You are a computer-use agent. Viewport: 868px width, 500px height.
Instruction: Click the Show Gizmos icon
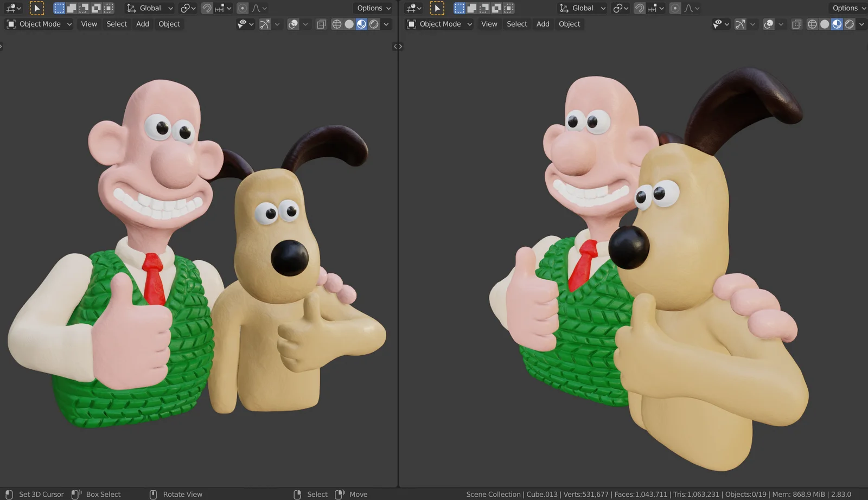point(266,24)
